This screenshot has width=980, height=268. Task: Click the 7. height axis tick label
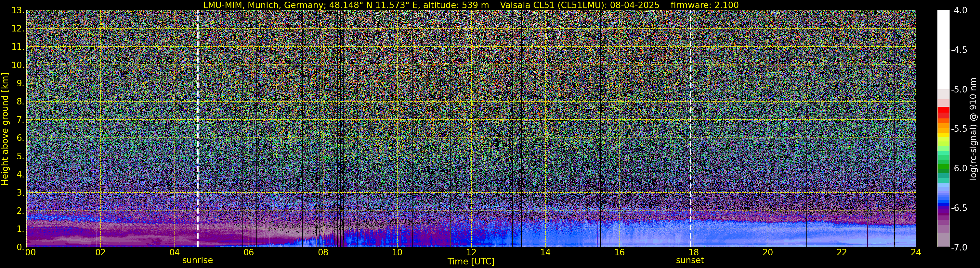point(20,120)
